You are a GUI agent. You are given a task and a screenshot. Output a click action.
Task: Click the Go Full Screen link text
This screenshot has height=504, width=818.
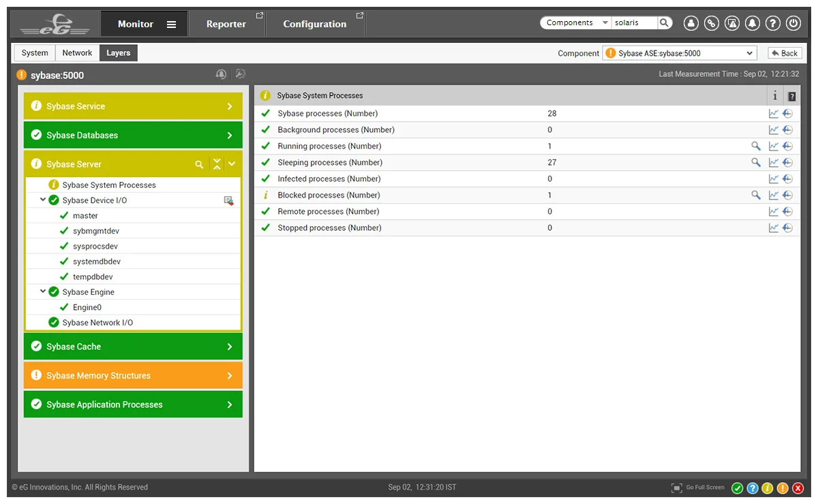coord(706,488)
